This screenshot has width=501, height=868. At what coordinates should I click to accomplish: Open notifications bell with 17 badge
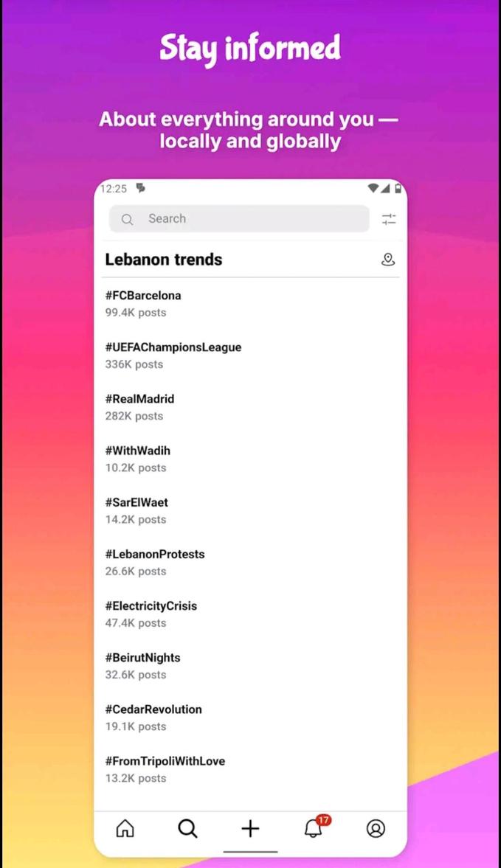point(314,827)
